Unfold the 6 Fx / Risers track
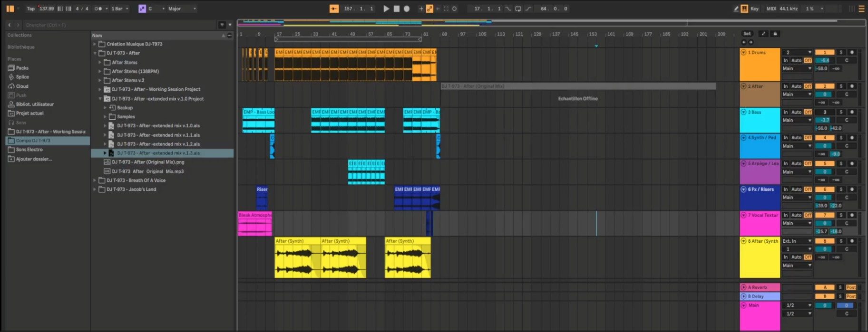Screen dimensions: 868x332 pos(743,189)
